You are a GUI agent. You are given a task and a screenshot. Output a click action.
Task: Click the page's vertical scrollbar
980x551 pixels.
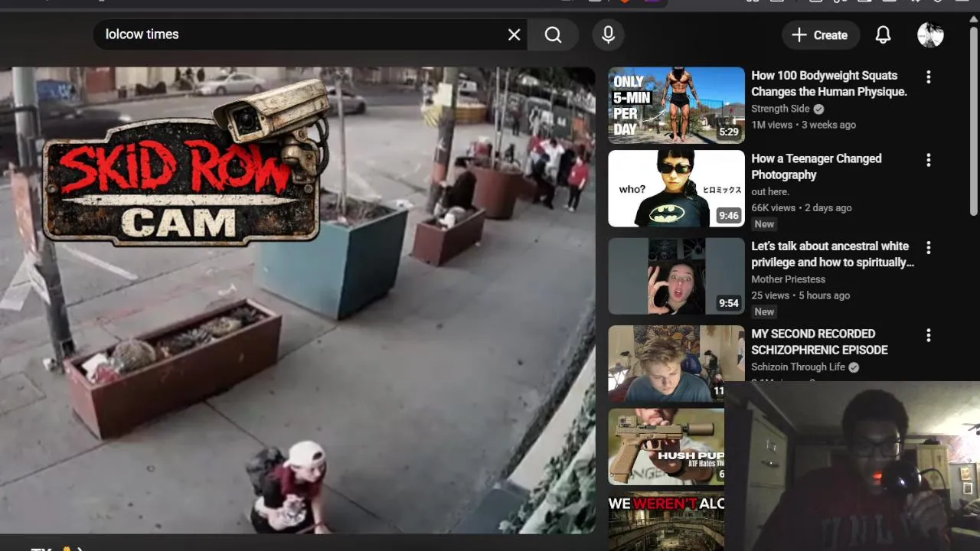(x=974, y=122)
